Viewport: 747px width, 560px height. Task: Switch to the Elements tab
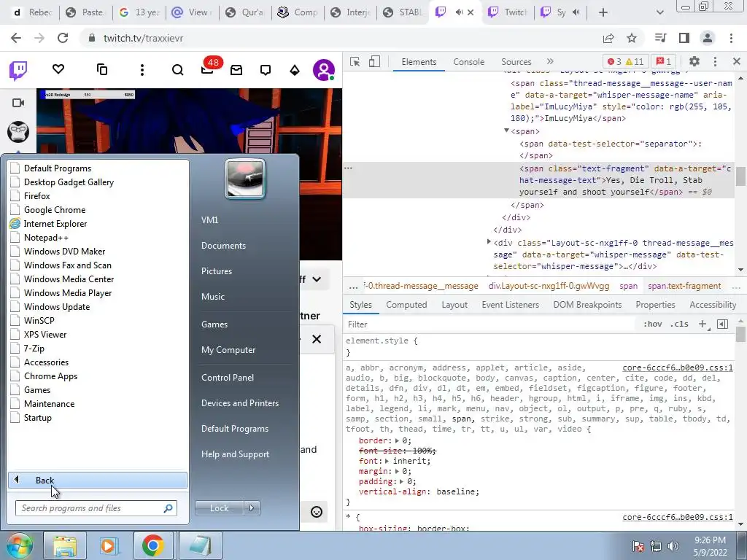point(419,61)
